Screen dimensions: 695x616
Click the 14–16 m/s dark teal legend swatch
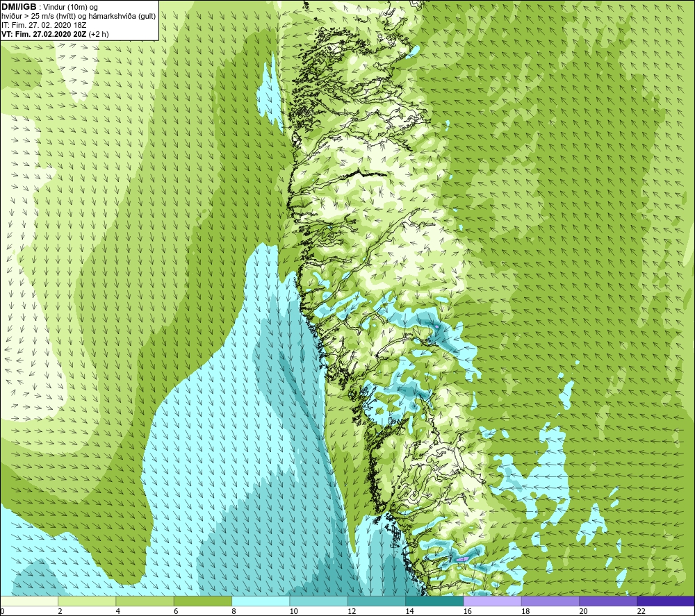click(x=434, y=601)
